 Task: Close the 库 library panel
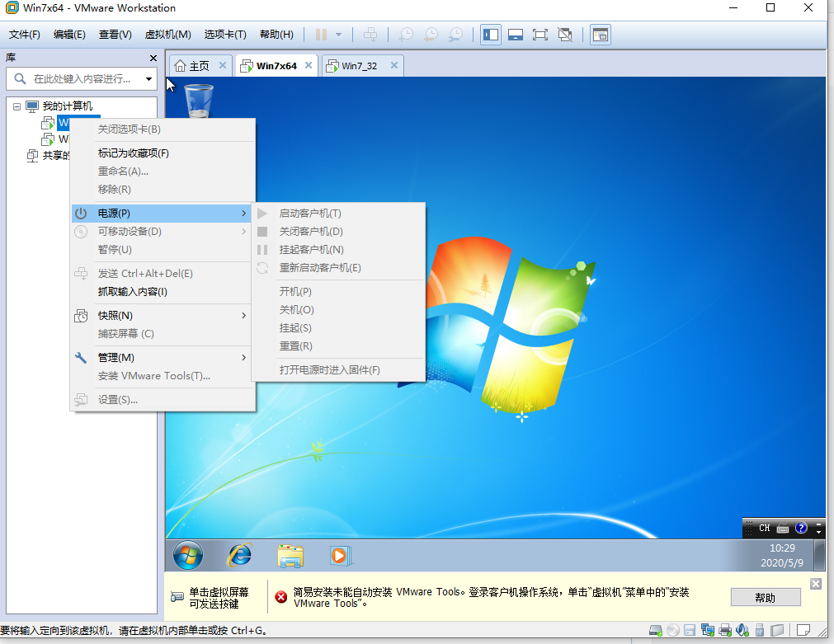click(153, 58)
